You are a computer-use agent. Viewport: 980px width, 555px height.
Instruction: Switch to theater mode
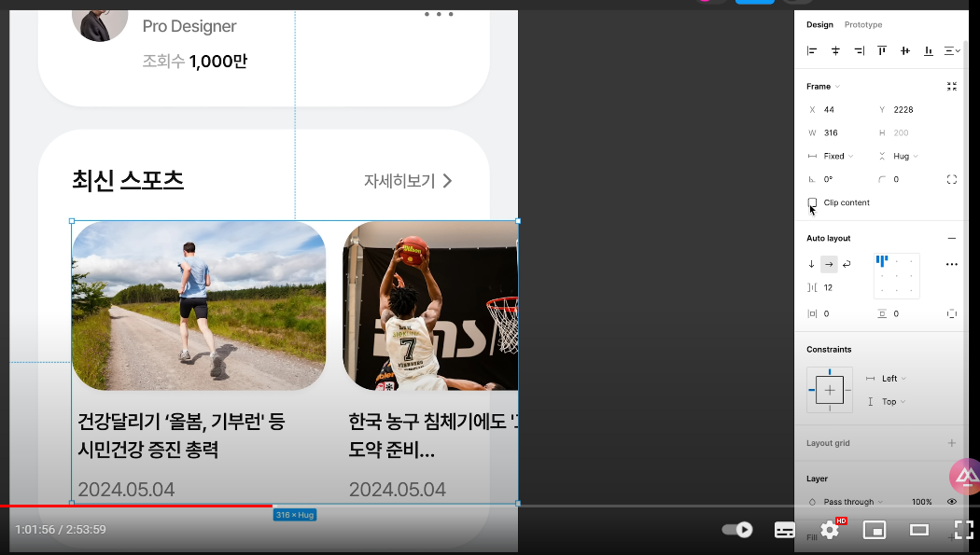click(x=918, y=530)
